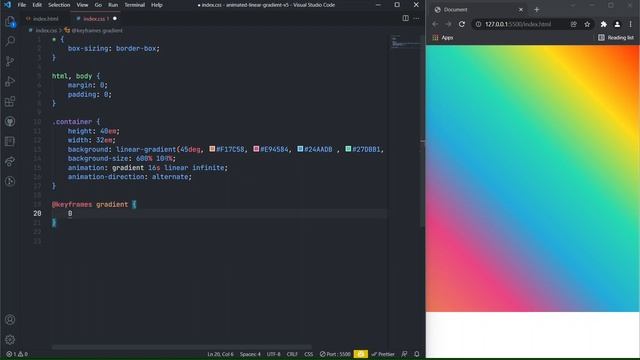Viewport: 640px width, 360px height.
Task: Open the #27DBB1 color swatch
Action: click(x=348, y=149)
